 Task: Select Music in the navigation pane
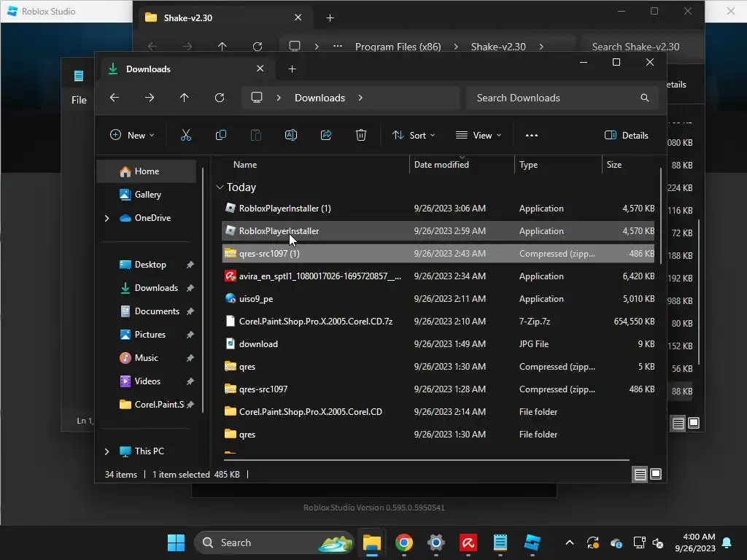147,358
